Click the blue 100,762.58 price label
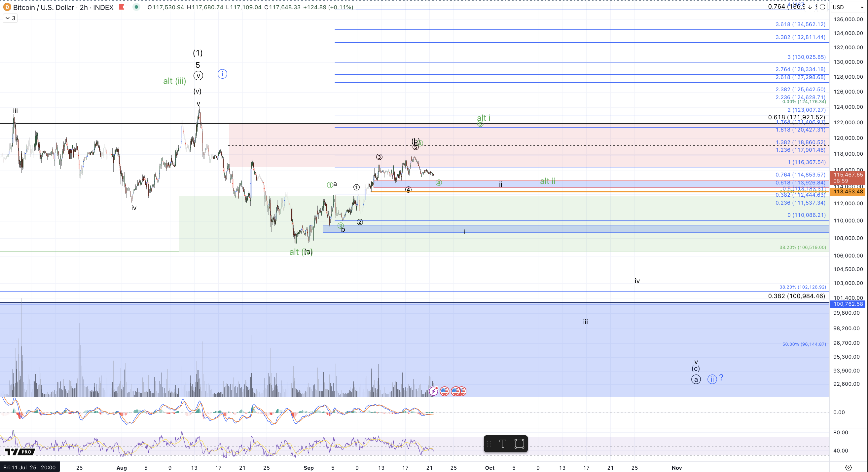 click(848, 304)
